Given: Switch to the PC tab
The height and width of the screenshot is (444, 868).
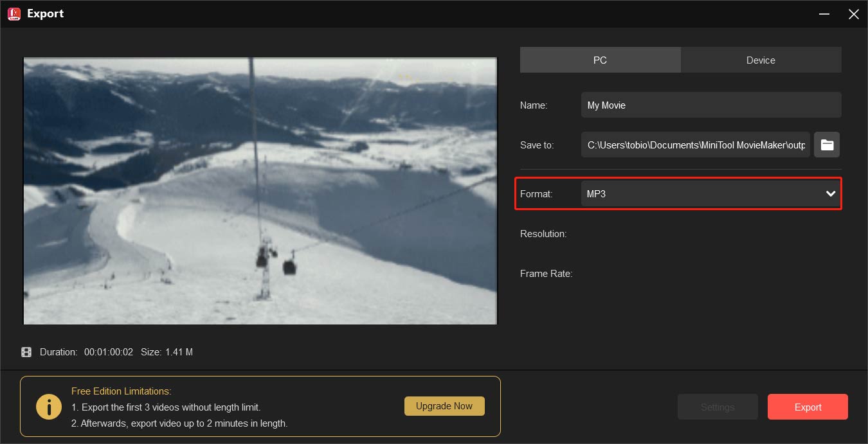Looking at the screenshot, I should tap(600, 60).
